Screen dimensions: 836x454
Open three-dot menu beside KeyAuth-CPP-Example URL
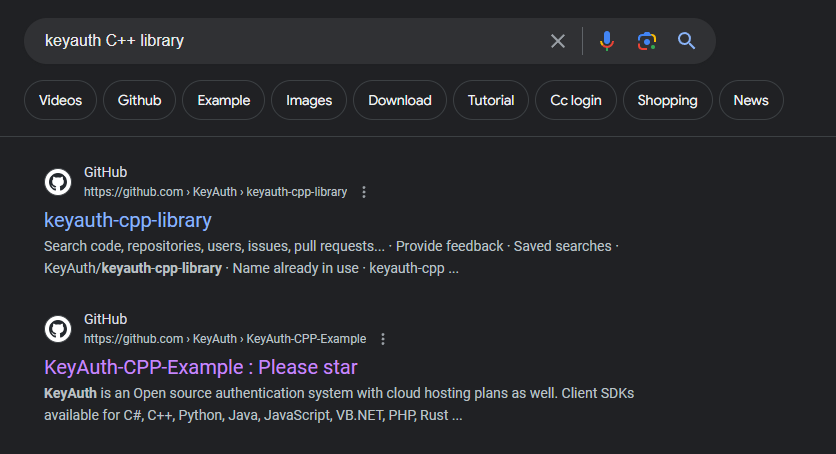383,339
